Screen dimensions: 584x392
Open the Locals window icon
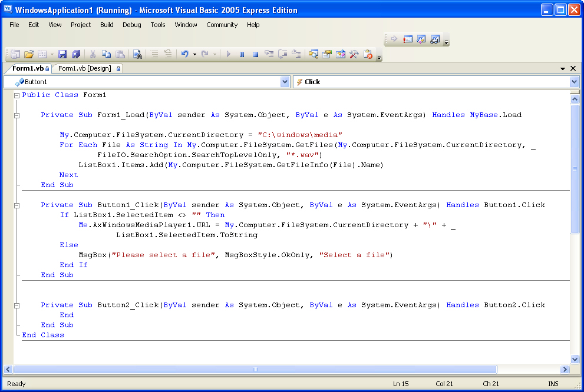pyautogui.click(x=421, y=39)
